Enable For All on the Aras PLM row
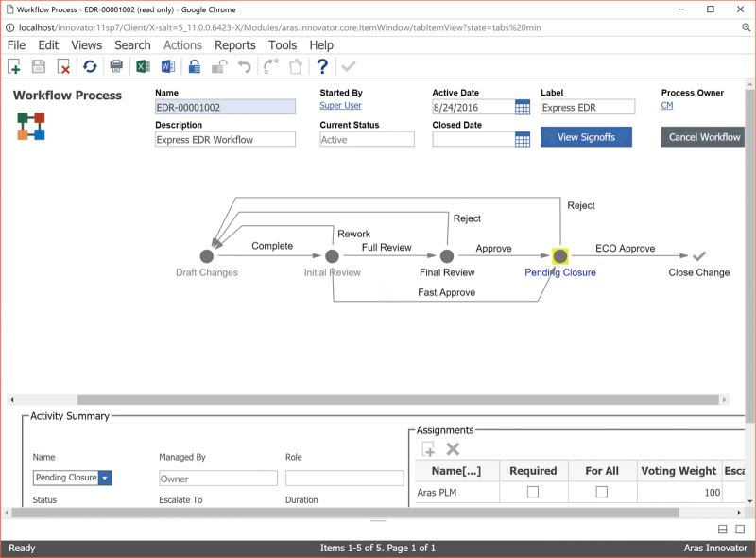756x558 pixels. point(602,492)
